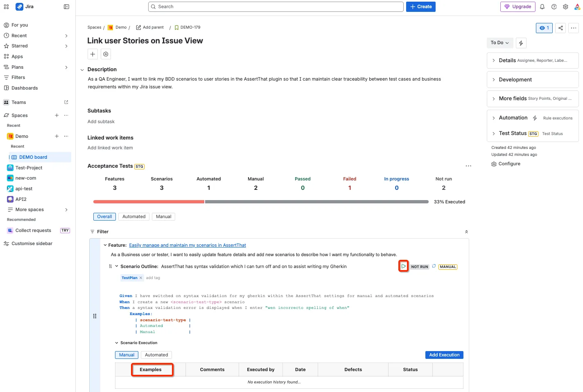Open notifications bell
This screenshot has width=583, height=392.
[542, 7]
